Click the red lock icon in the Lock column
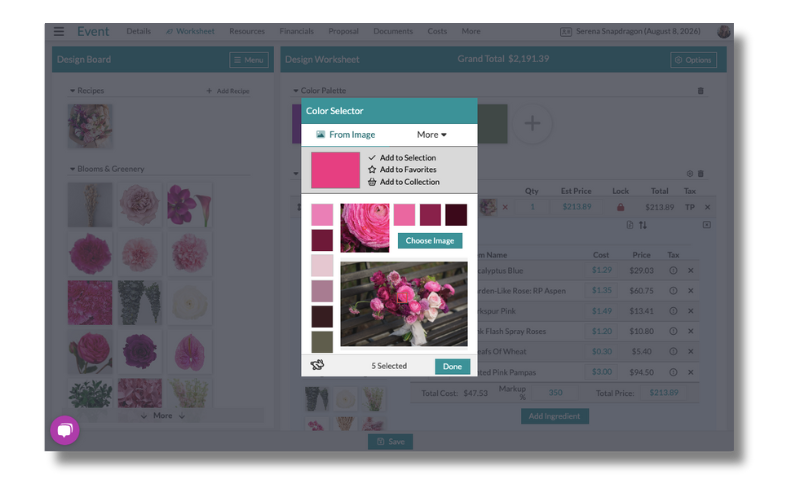Image resolution: width=800 pixels, height=500 pixels. click(620, 207)
